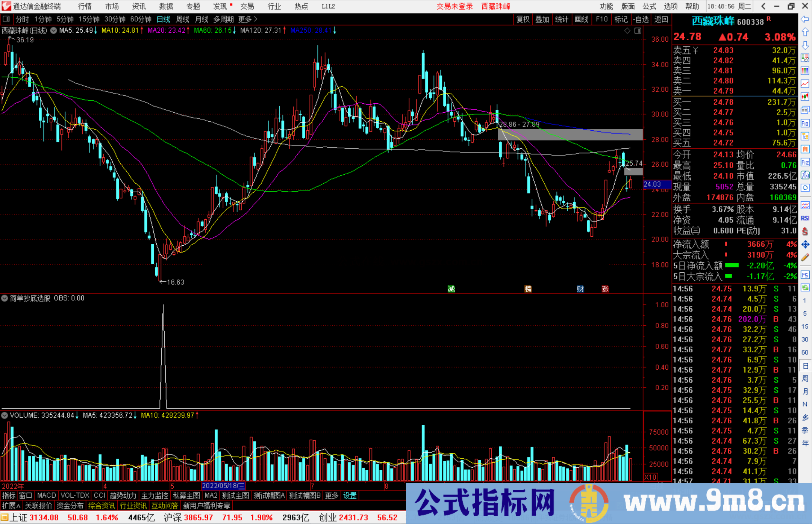This screenshot has width=812, height=524.
Task: Click the back arrow icon in right sidebar
Action: [x=805, y=19]
